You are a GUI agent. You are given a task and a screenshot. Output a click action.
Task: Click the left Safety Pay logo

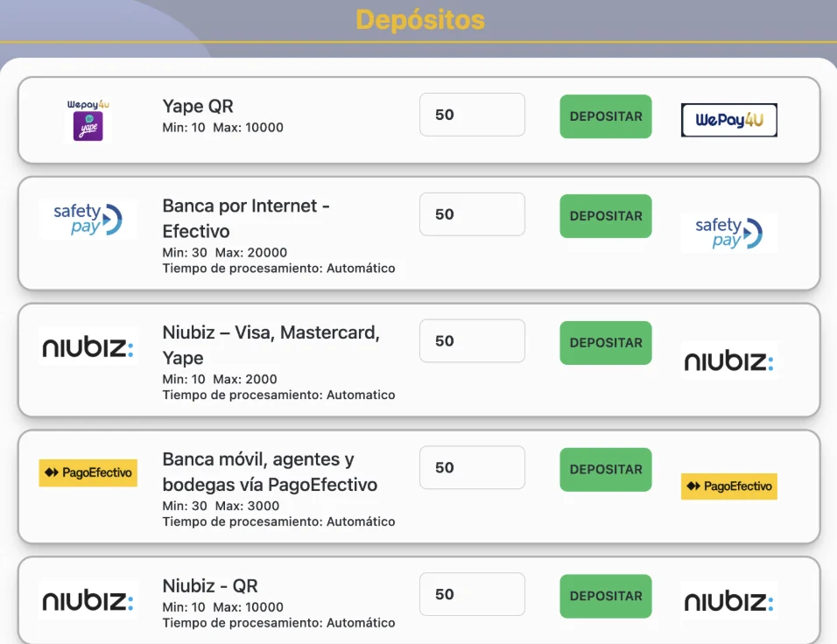pos(88,220)
